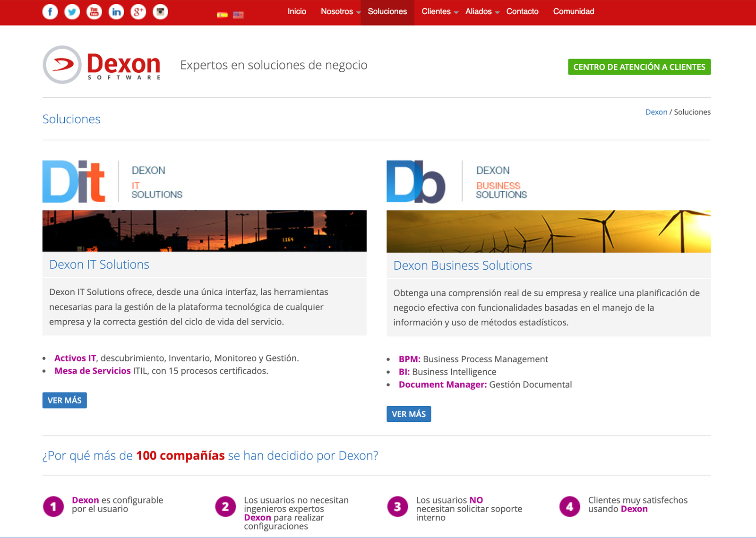Click 'Expertos en soluciones de negocio' tagline
The image size is (756, 538).
[x=274, y=65]
